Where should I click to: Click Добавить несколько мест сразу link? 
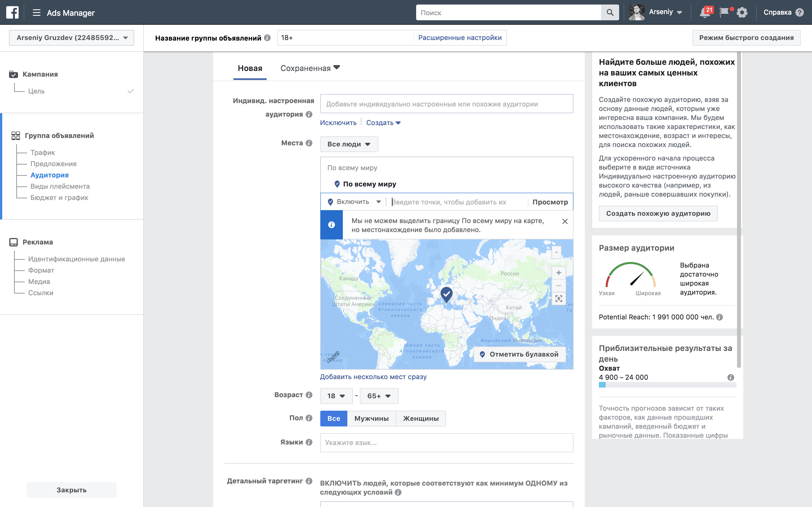click(373, 377)
